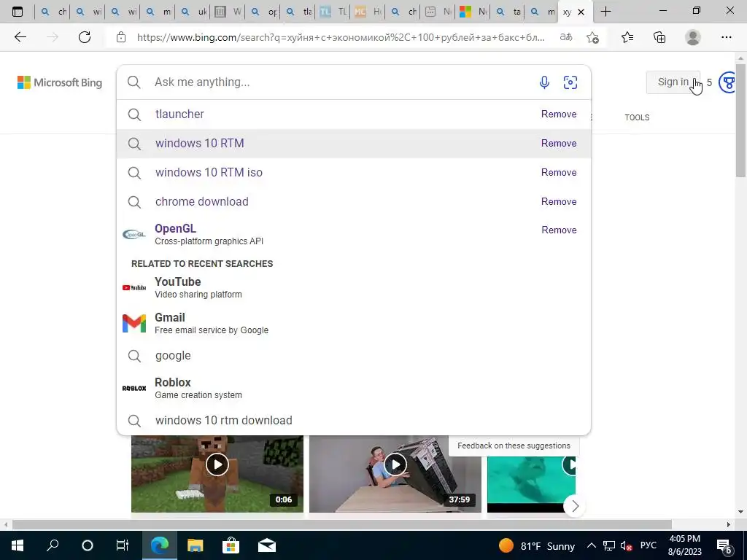This screenshot has height=560, width=747.
Task: Open Cortana circle on taskbar
Action: 88,545
